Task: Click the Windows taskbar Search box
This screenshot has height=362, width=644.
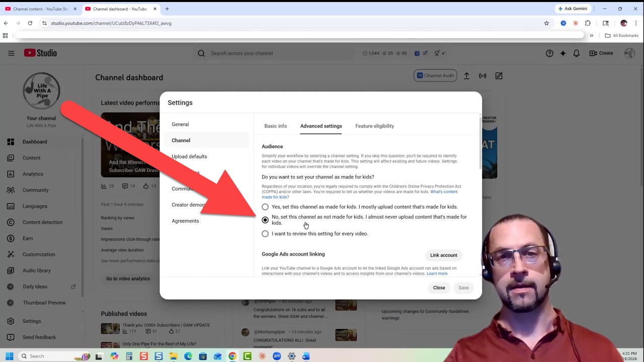Action: (55, 356)
